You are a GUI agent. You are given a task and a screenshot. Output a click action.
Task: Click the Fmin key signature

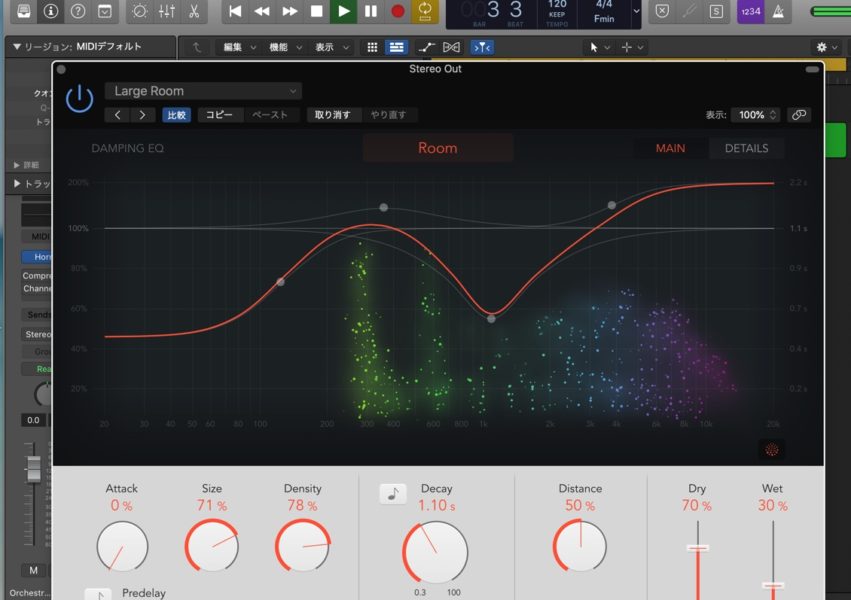604,19
